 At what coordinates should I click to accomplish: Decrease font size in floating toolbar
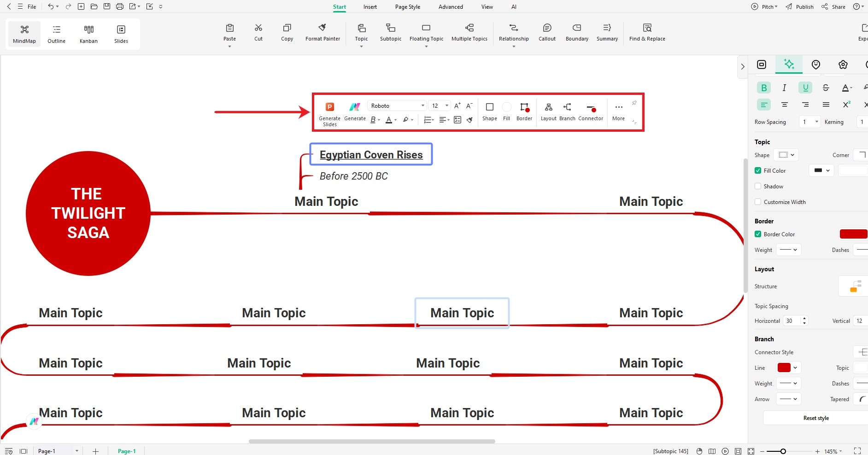tap(469, 106)
